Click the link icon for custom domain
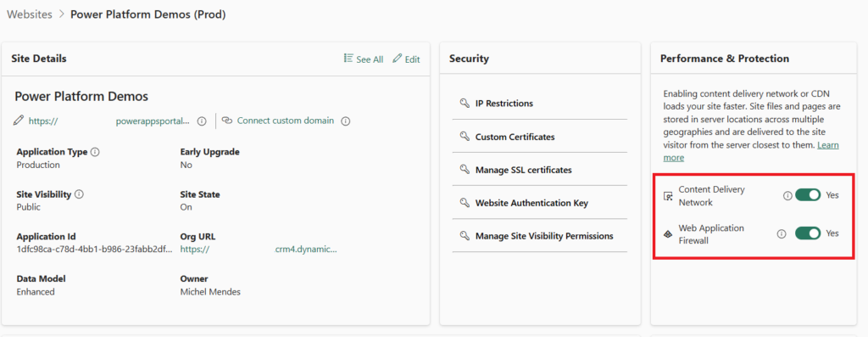868x337 pixels. (x=226, y=121)
